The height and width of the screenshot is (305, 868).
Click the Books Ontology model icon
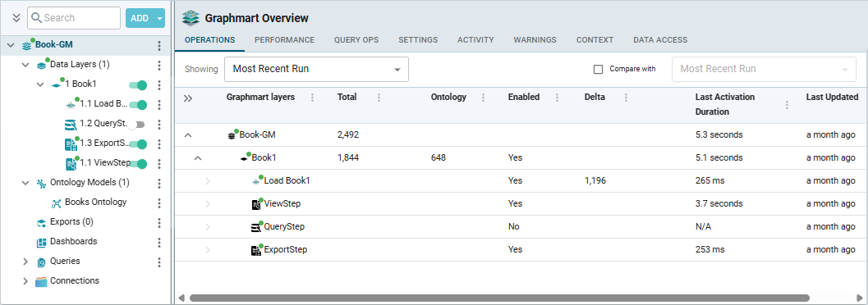(x=56, y=203)
